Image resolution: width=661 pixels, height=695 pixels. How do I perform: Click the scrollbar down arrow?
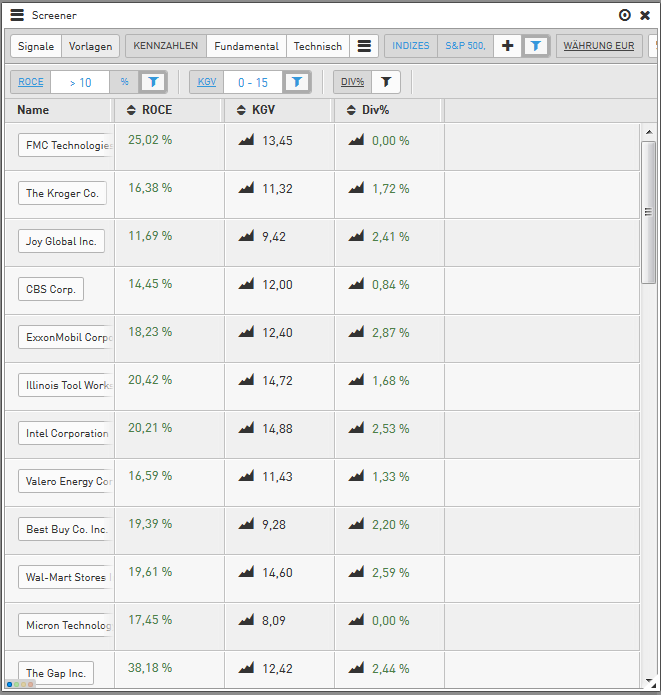coord(649,681)
